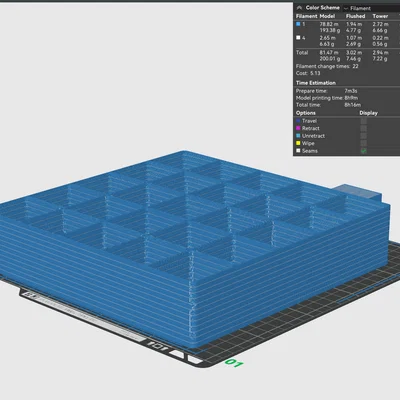400x400 pixels.
Task: Click the Unretract color indicator
Action: point(298,136)
